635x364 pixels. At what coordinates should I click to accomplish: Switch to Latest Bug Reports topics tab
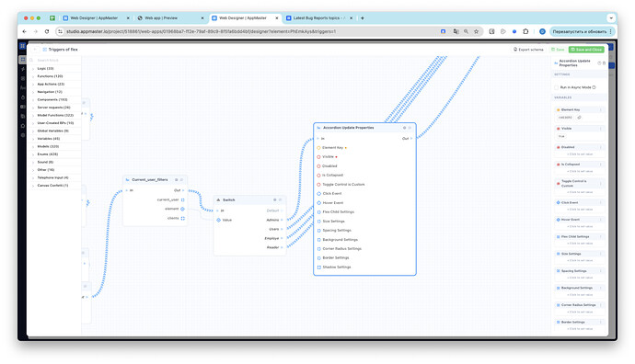319,18
